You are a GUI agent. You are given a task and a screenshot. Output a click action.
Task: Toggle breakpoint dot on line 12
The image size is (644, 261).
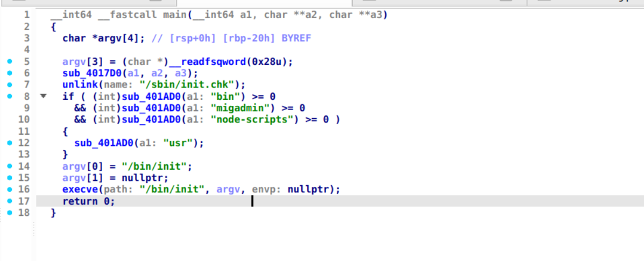10,143
